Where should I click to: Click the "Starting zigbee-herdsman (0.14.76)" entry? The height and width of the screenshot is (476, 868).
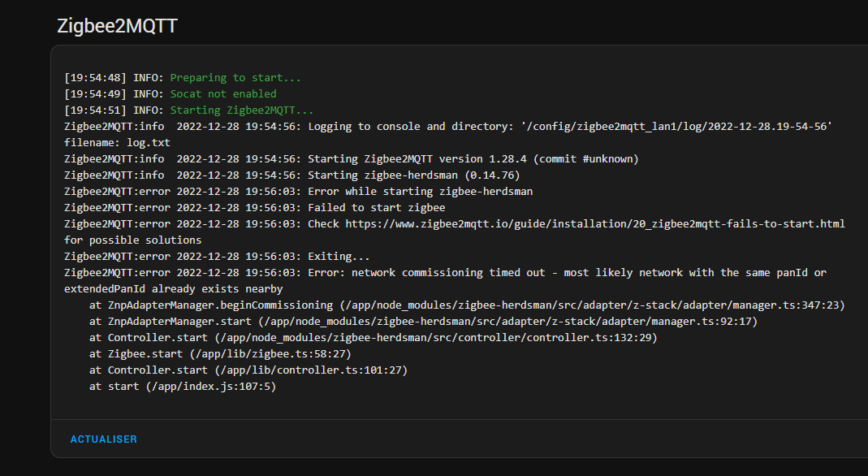pyautogui.click(x=414, y=175)
